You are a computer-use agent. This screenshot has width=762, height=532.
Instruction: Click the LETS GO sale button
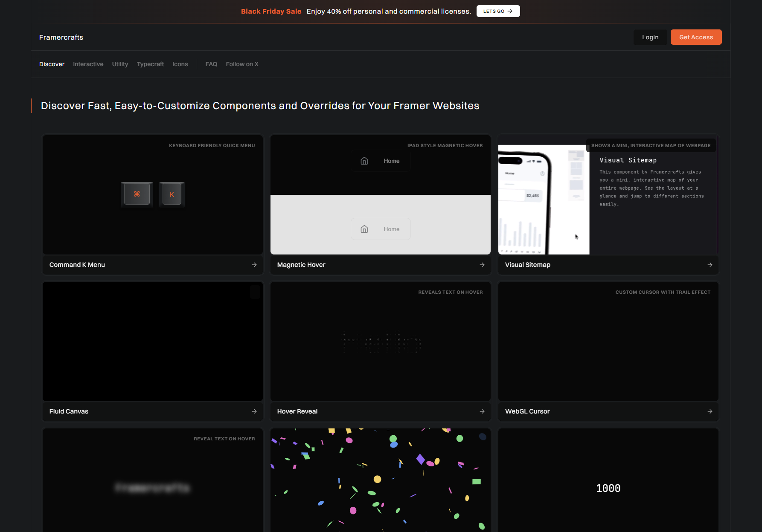[498, 11]
